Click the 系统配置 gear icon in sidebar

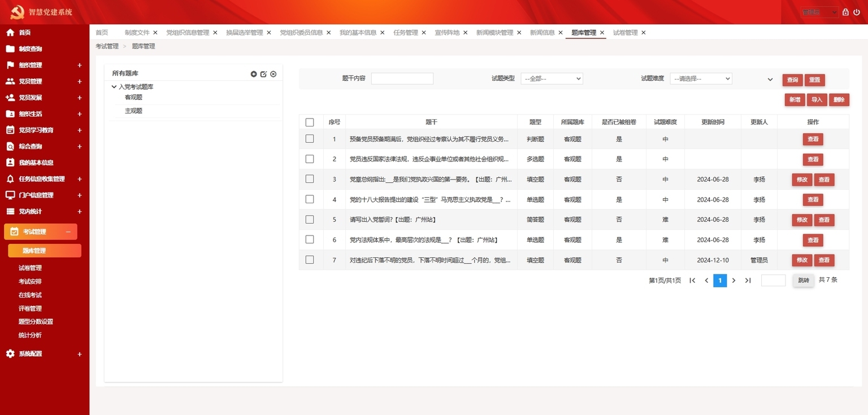pyautogui.click(x=10, y=354)
